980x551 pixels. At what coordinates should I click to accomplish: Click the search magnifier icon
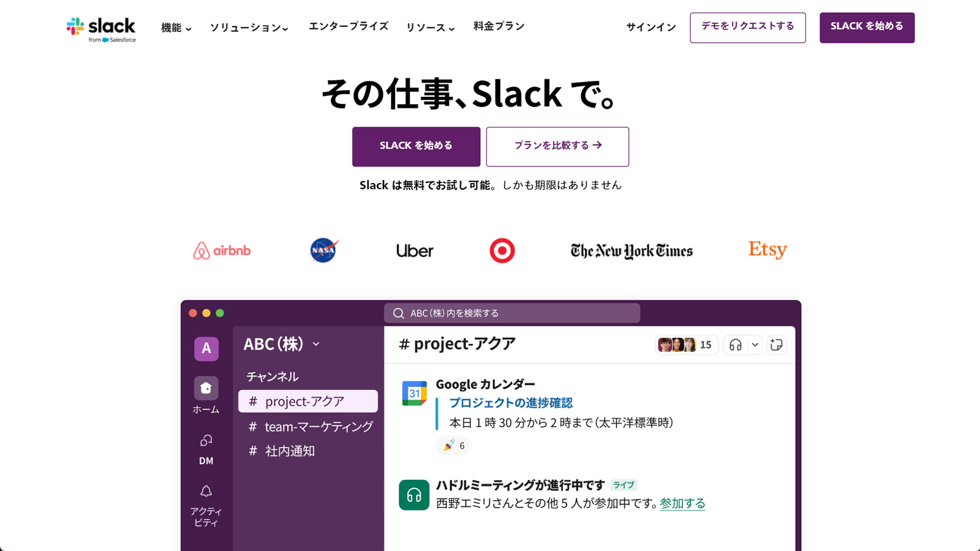click(x=399, y=313)
